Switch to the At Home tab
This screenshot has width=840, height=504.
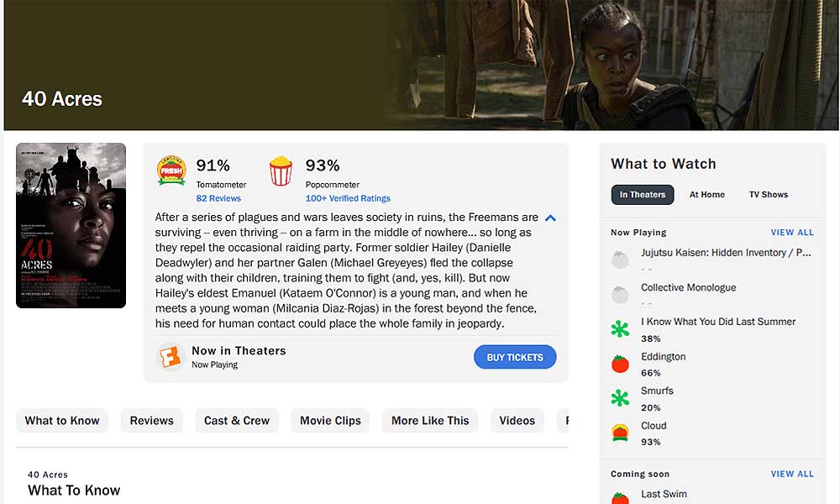point(706,195)
